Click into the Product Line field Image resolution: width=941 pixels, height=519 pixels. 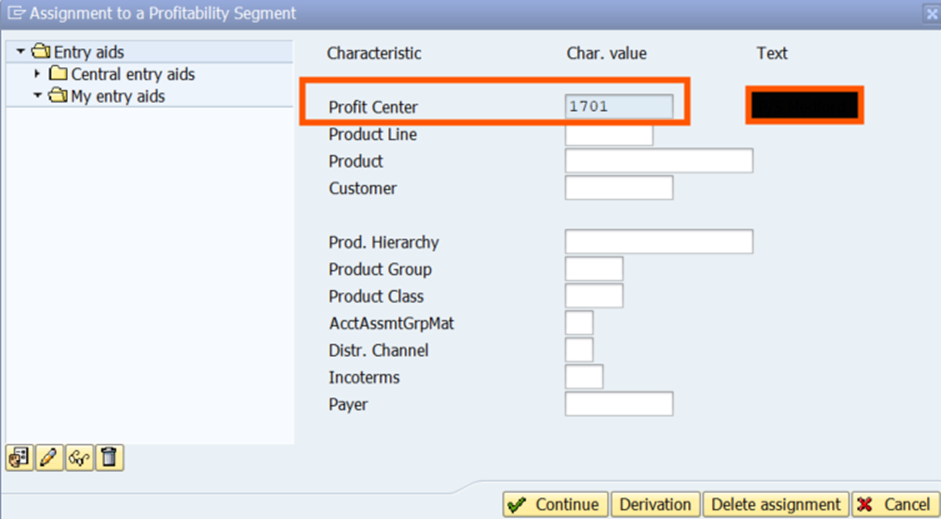[608, 134]
